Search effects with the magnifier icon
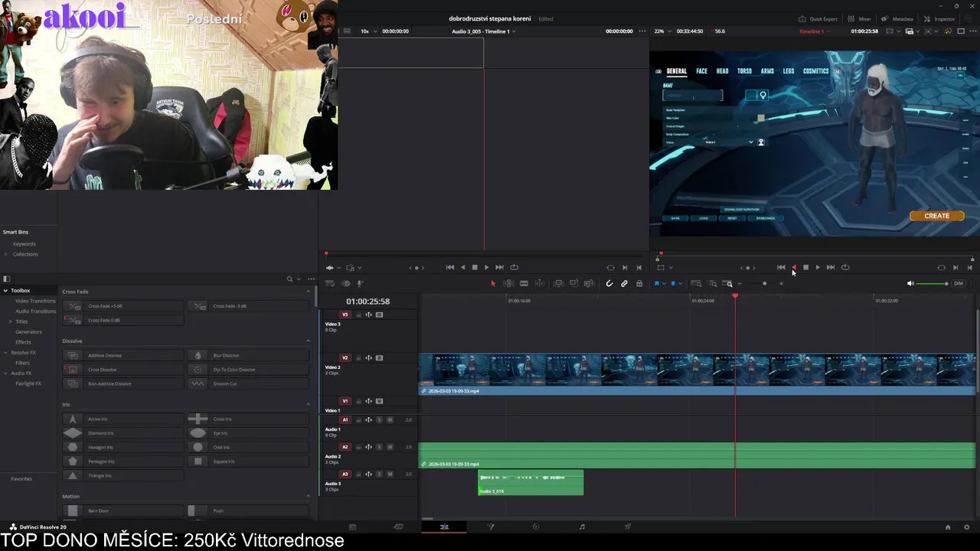980x551 pixels. click(289, 279)
